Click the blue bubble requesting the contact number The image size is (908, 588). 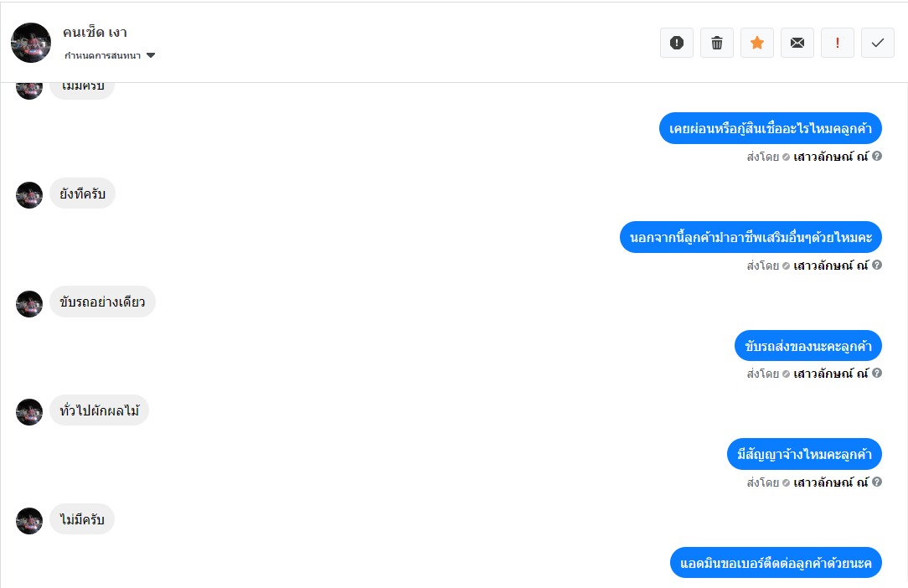776,563
